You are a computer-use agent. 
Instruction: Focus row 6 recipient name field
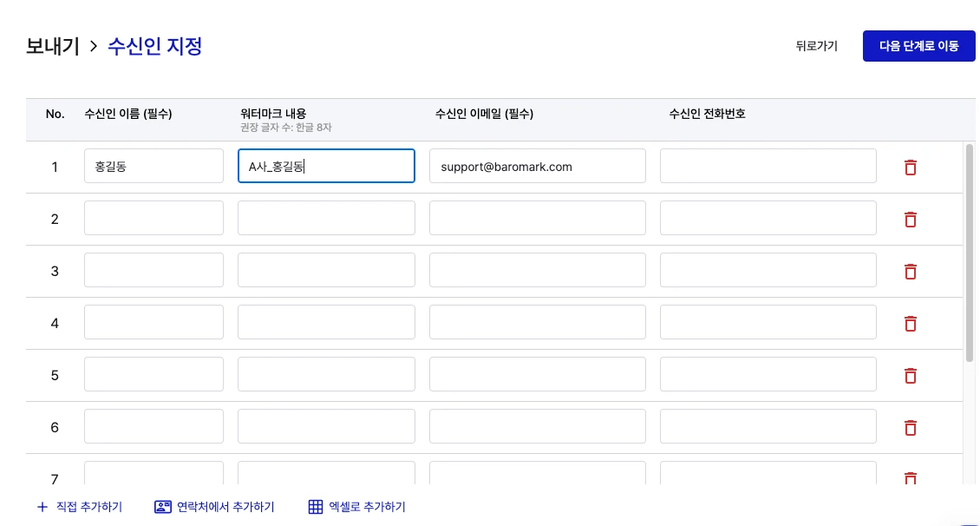click(x=154, y=426)
